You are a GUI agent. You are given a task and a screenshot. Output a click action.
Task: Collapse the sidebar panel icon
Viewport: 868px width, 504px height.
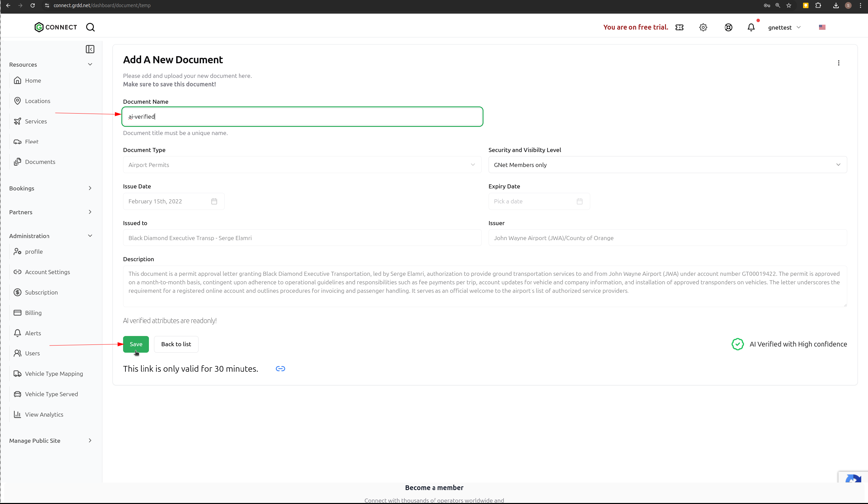(90, 49)
